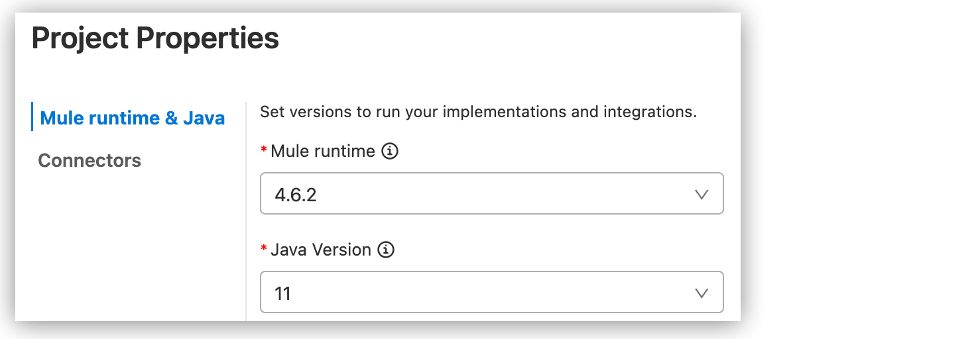980x339 pixels.
Task: Click the Java Version field label
Action: click(x=321, y=250)
